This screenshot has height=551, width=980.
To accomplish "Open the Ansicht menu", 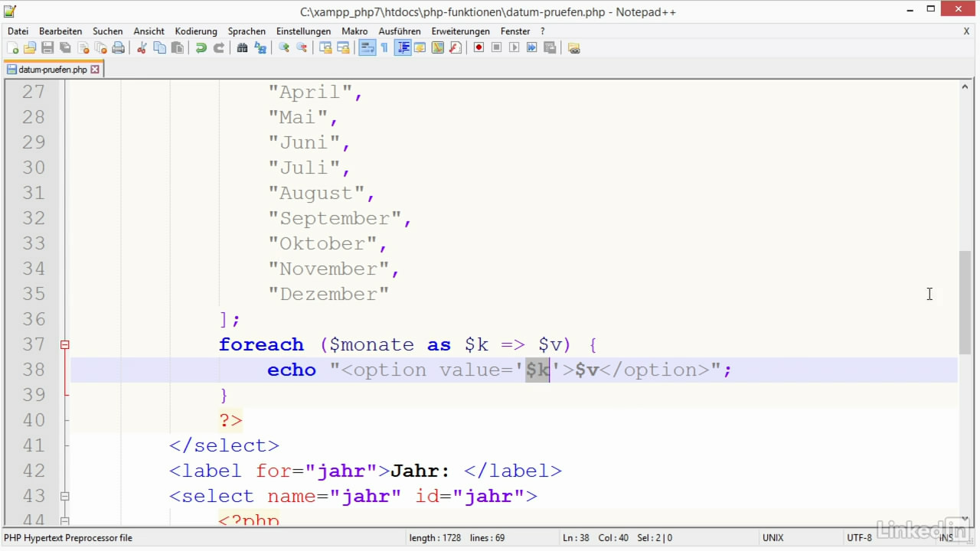I will [x=149, y=31].
